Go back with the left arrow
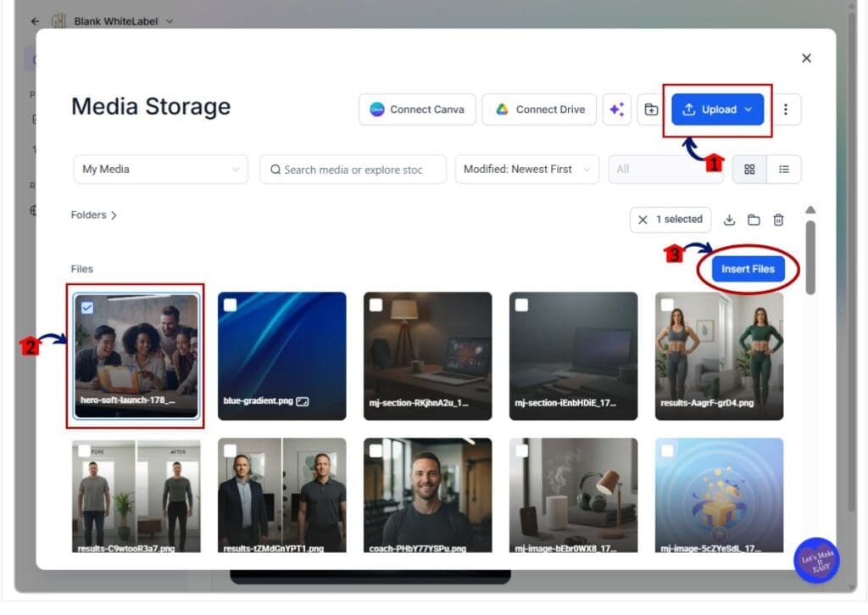This screenshot has height=615, width=868. tap(36, 21)
